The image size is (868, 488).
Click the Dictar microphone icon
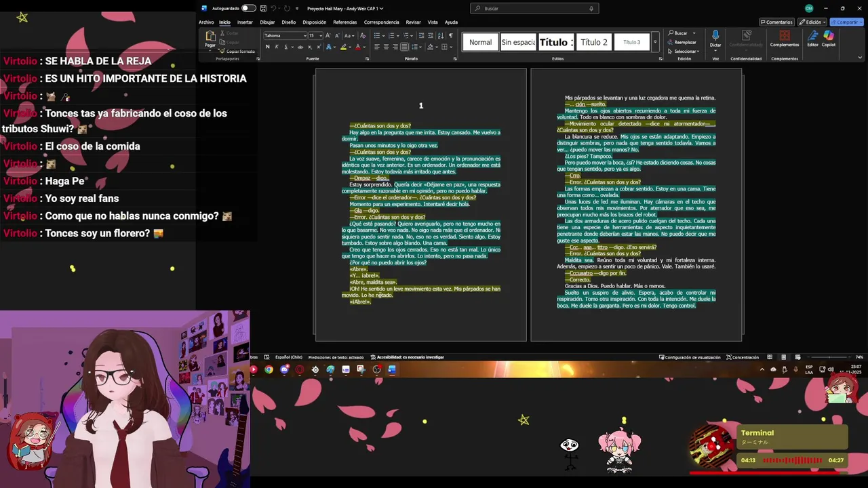pos(715,35)
